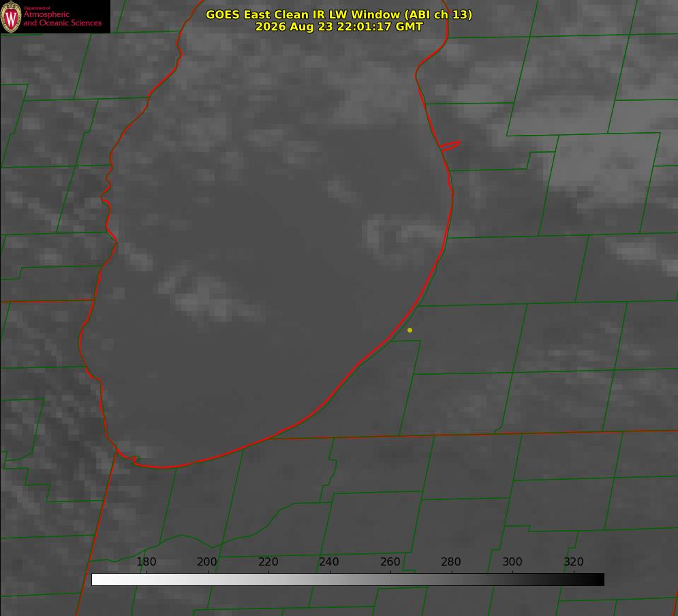Click the 200 label on the colorbar

click(207, 561)
